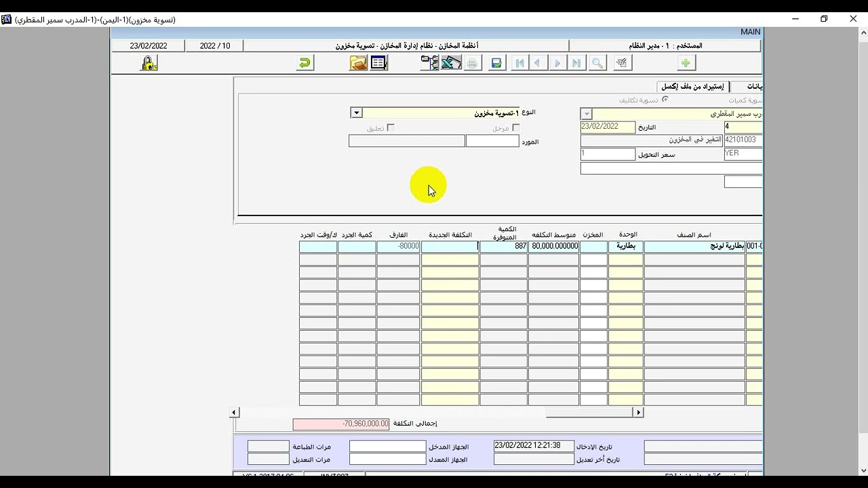Click the green plus add-new icon
The image size is (868, 488).
(x=686, y=63)
